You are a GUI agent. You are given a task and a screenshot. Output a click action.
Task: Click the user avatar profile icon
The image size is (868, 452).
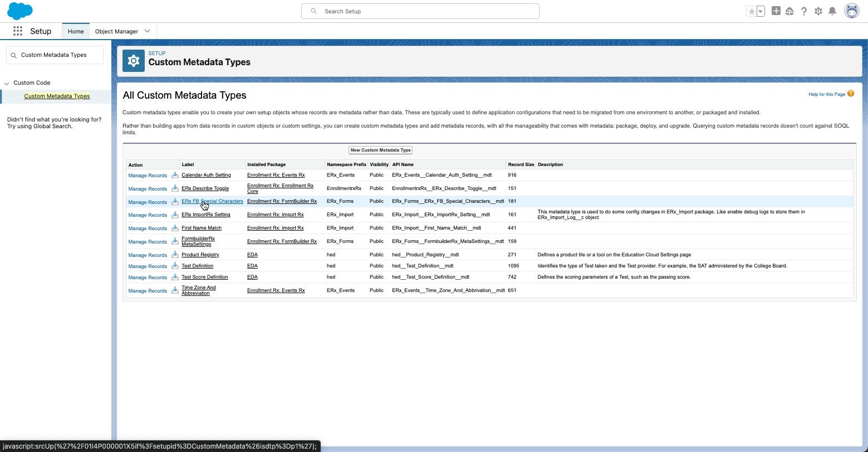click(x=851, y=11)
